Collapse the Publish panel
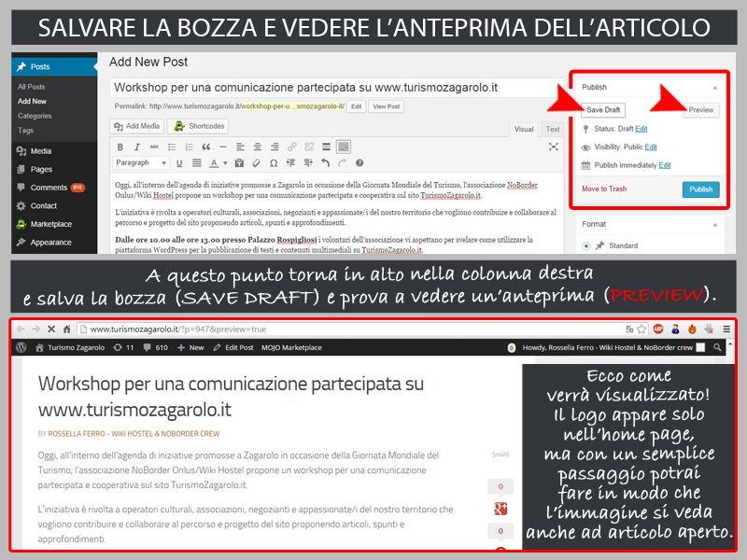Image resolution: width=747 pixels, height=560 pixels. 715,88
